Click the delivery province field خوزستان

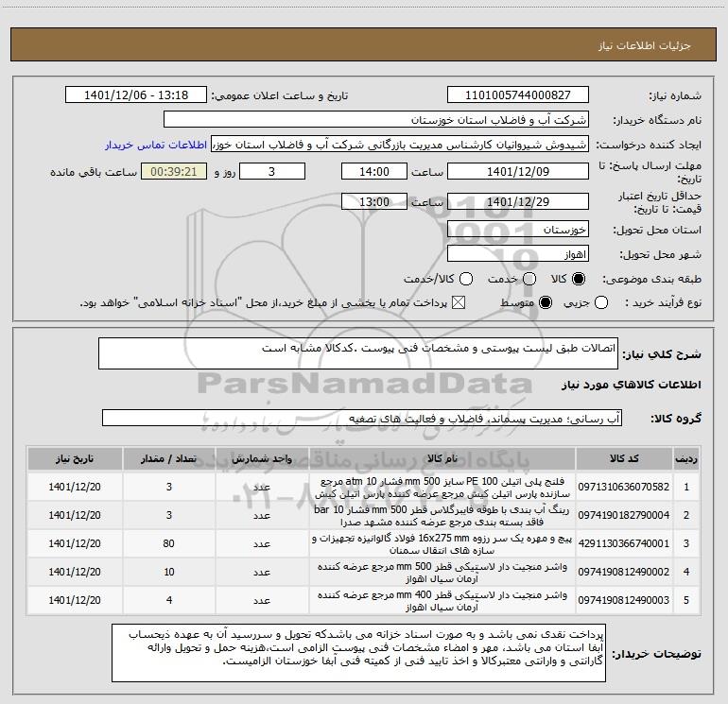(518, 230)
